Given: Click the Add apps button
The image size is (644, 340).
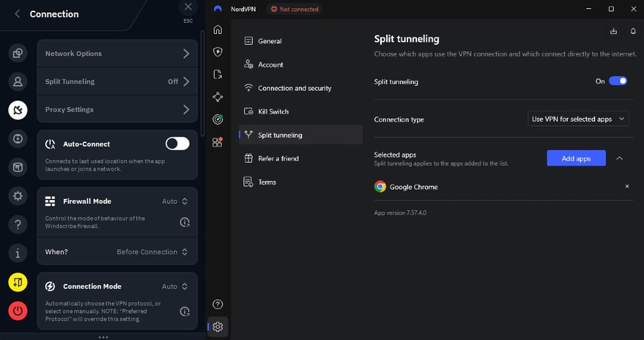Looking at the screenshot, I should (x=576, y=158).
